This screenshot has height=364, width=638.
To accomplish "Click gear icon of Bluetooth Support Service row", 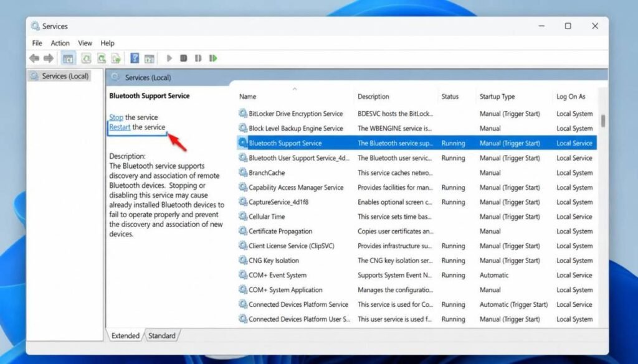I will pos(243,143).
